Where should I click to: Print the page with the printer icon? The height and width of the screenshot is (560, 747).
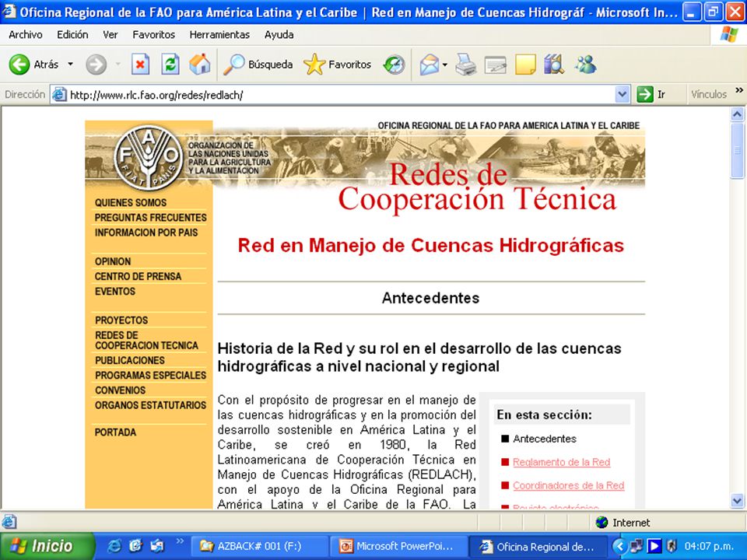[465, 65]
